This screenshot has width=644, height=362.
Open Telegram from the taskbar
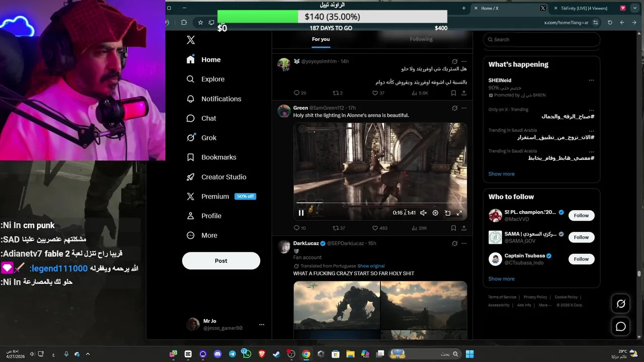(232, 354)
